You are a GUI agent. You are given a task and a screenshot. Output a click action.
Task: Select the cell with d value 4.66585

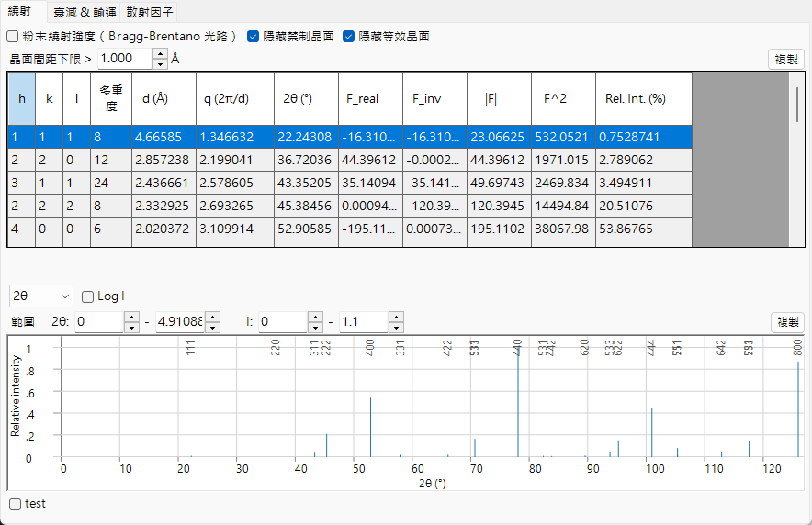coord(164,137)
